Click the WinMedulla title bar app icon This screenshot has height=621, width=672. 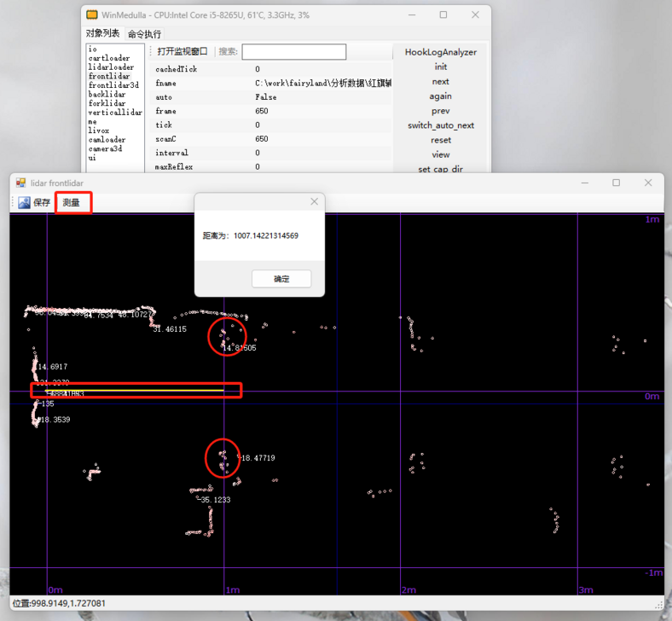click(92, 15)
